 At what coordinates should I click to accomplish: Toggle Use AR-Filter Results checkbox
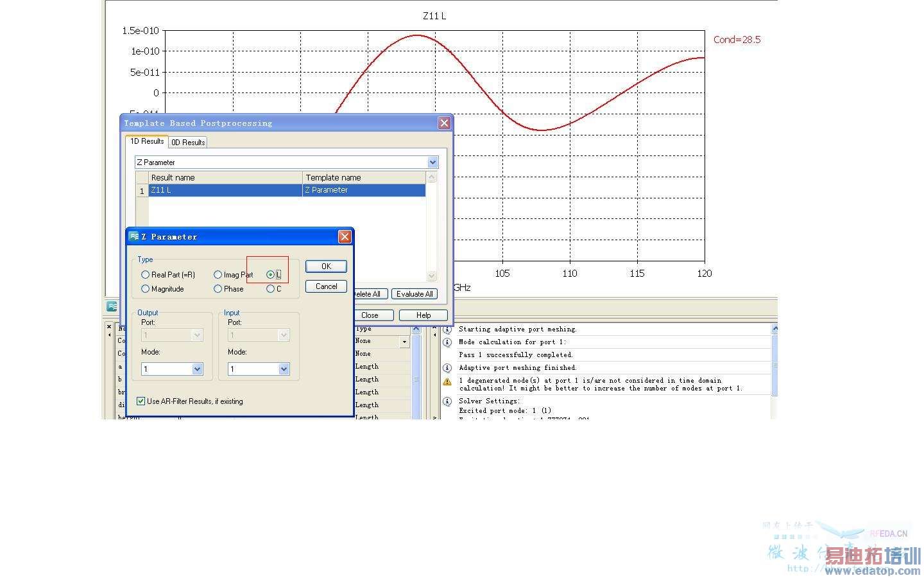141,401
